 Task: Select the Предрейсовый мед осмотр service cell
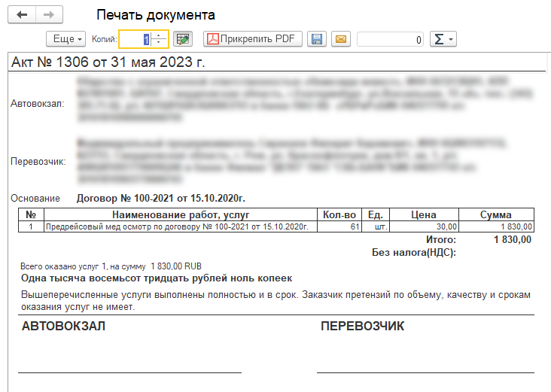click(177, 226)
